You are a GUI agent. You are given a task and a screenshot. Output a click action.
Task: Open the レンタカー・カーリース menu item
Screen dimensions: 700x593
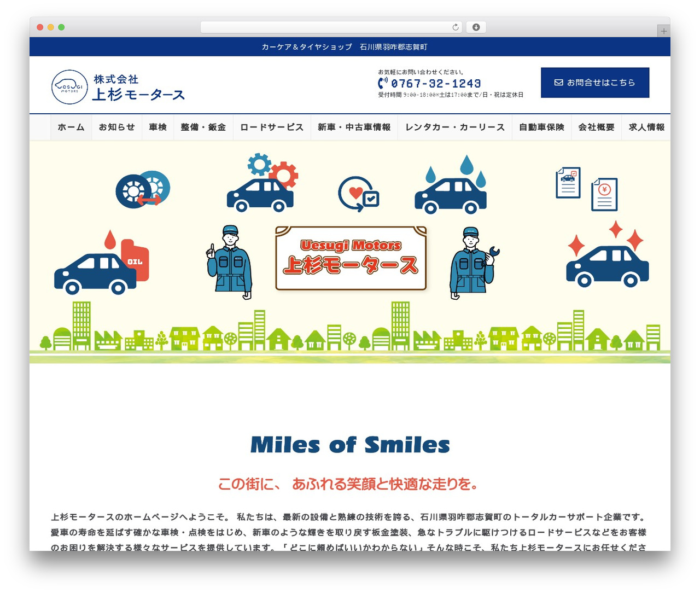coord(455,127)
